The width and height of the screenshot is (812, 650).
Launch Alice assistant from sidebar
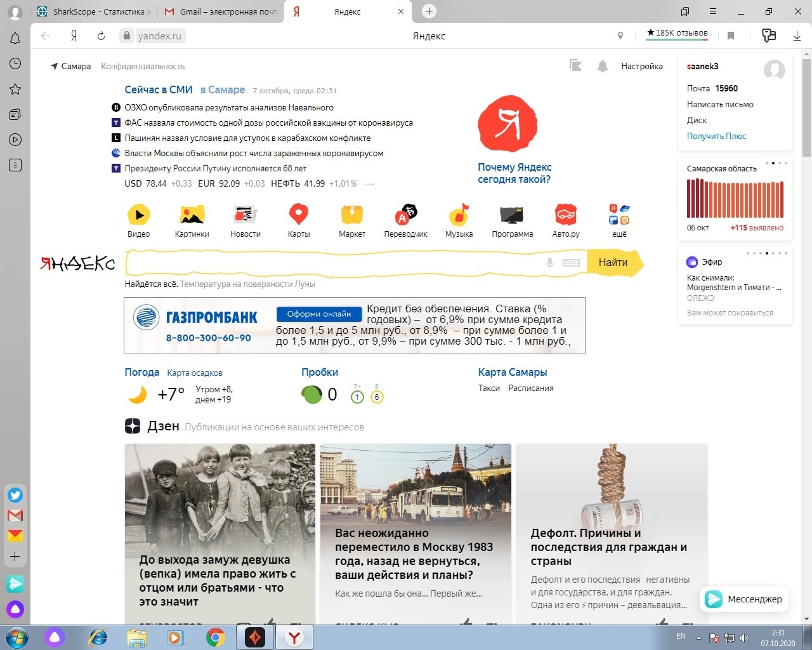coord(15,609)
